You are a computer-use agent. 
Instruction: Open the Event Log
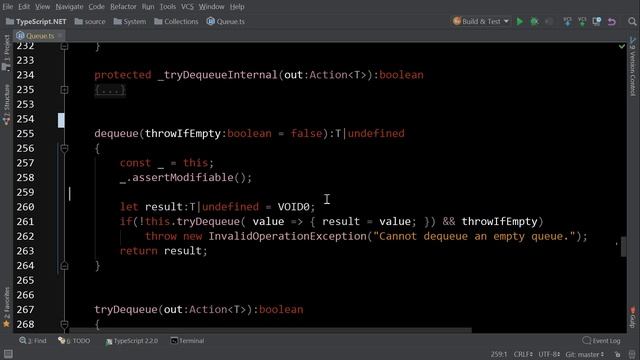[x=602, y=341]
